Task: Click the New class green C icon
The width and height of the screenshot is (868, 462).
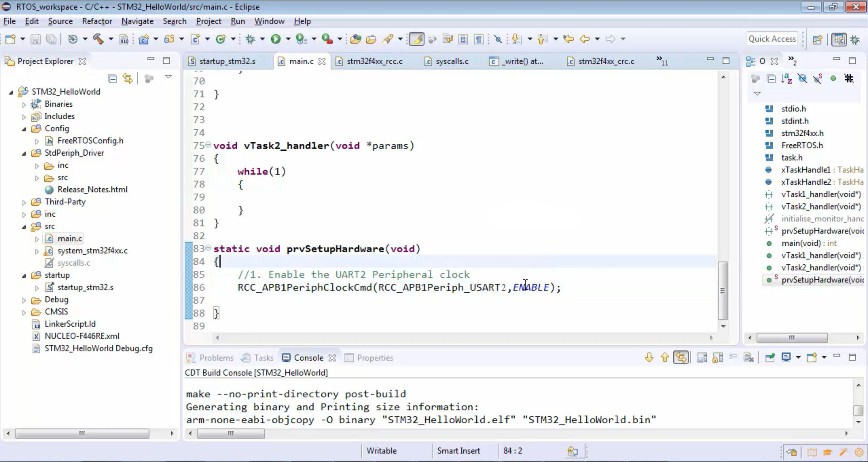Action: 221,39
